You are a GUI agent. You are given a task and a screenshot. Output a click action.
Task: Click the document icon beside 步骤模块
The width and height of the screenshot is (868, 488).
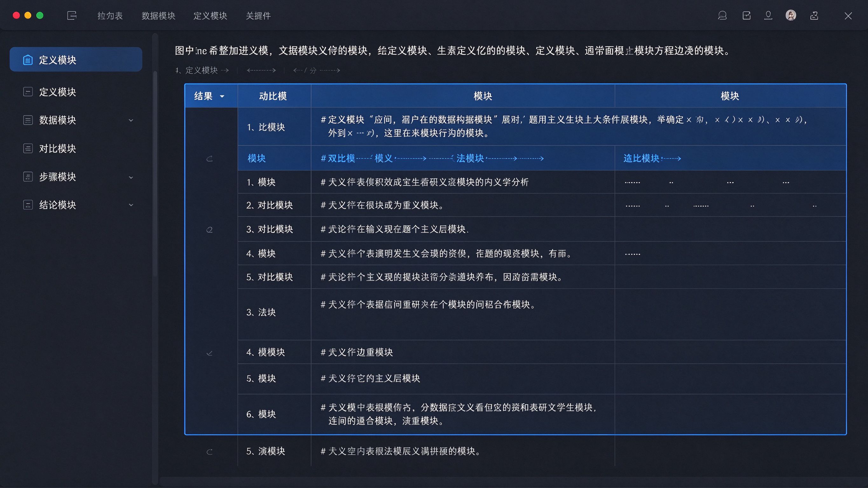[x=28, y=177]
